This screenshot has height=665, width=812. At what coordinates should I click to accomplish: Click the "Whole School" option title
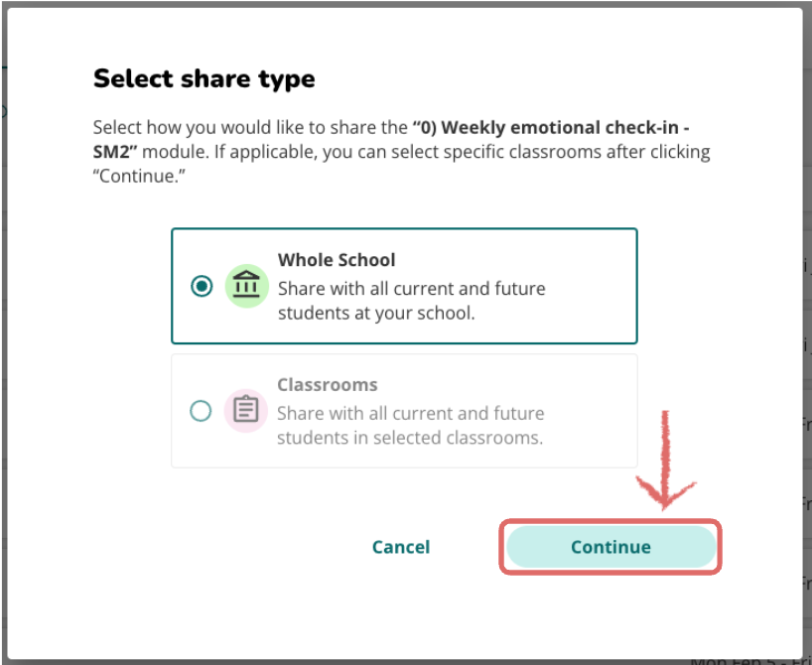click(x=337, y=260)
